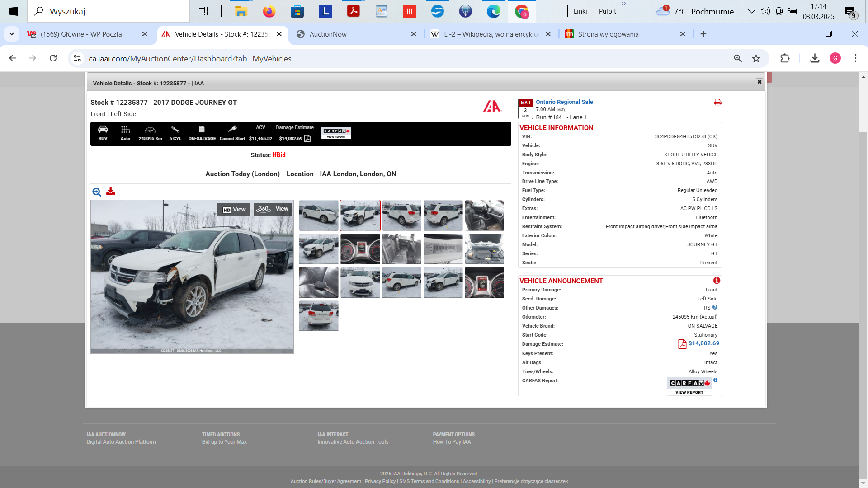The image size is (868, 488).
Task: Click the info icon beside CARFAX report
Action: coord(715,380)
